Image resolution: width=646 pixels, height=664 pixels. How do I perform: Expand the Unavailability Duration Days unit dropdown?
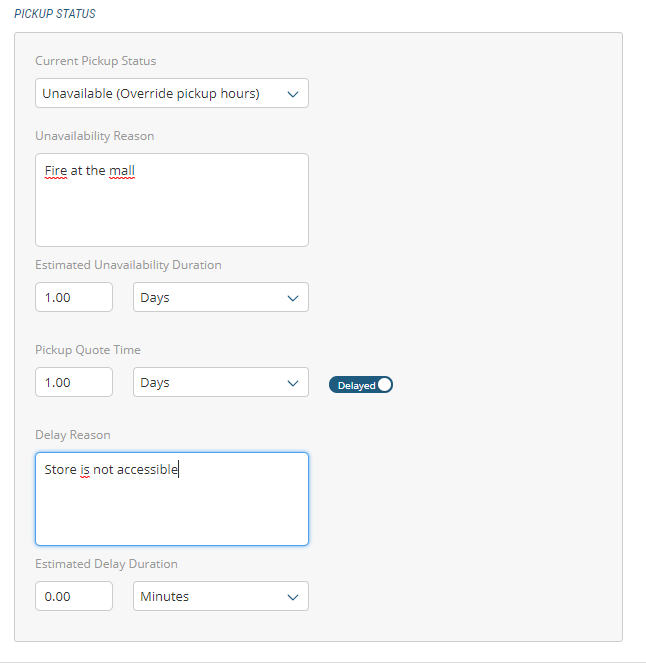point(220,297)
